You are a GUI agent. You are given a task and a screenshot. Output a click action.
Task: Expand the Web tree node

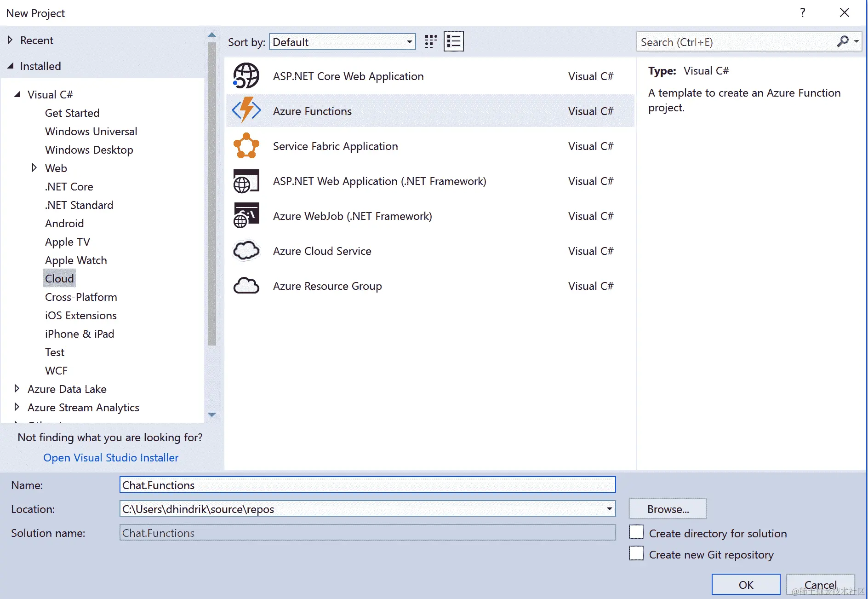34,168
